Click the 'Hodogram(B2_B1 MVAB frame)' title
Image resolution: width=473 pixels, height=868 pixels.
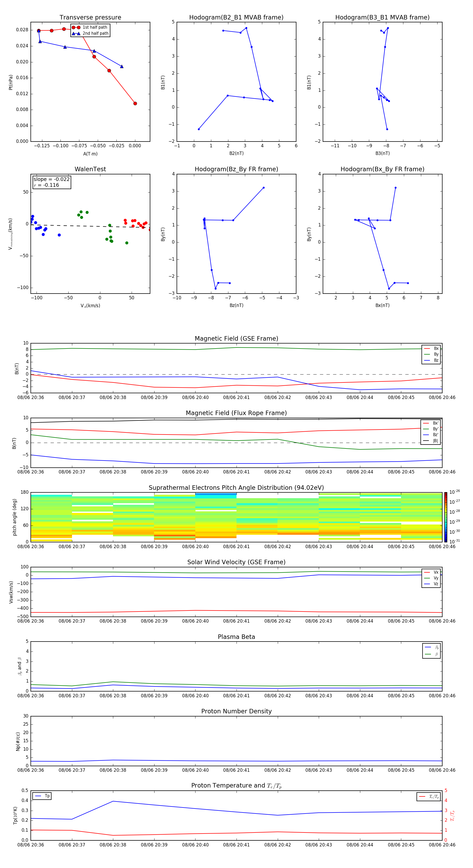pyautogui.click(x=236, y=18)
